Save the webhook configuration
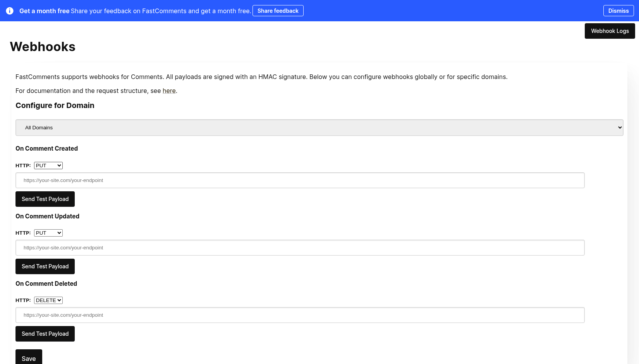639x364 pixels. (29, 357)
